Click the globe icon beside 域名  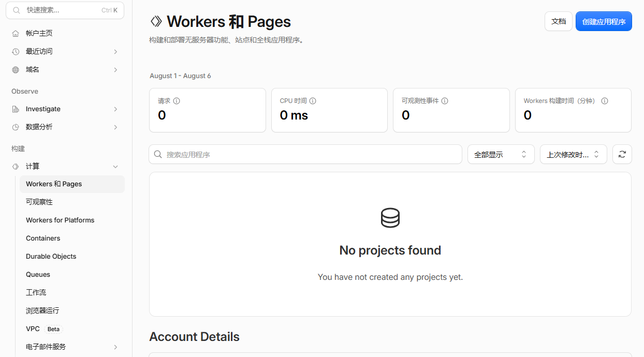click(16, 69)
